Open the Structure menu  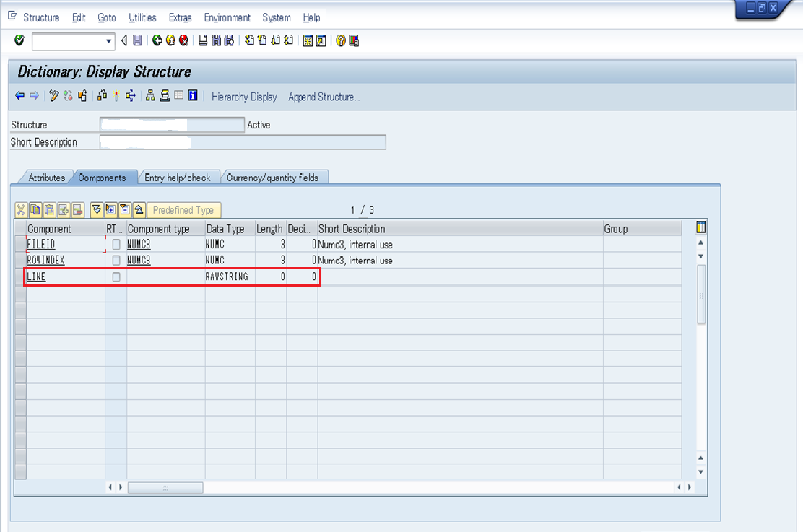[x=41, y=17]
